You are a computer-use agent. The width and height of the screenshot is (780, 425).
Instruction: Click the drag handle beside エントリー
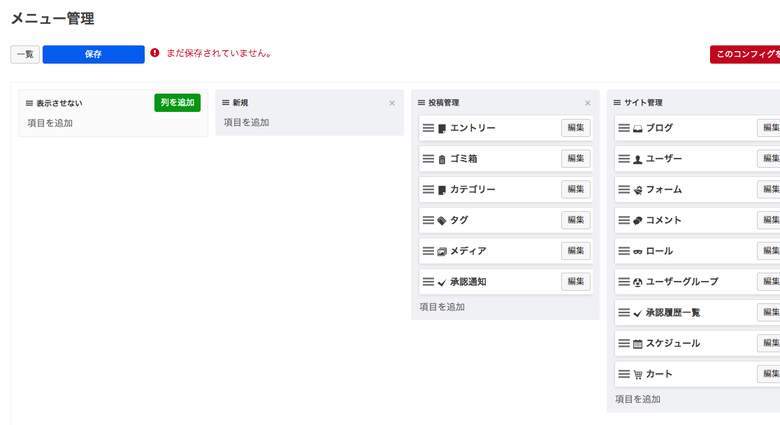click(428, 128)
